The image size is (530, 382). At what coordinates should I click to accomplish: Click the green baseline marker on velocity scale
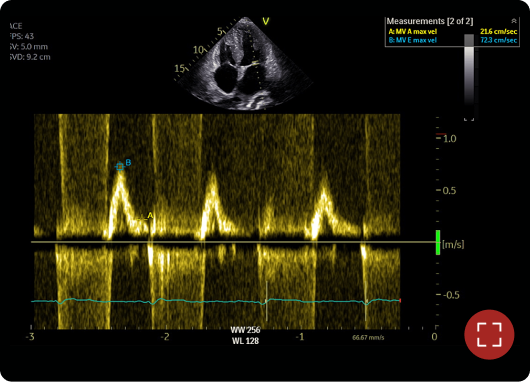(x=438, y=242)
